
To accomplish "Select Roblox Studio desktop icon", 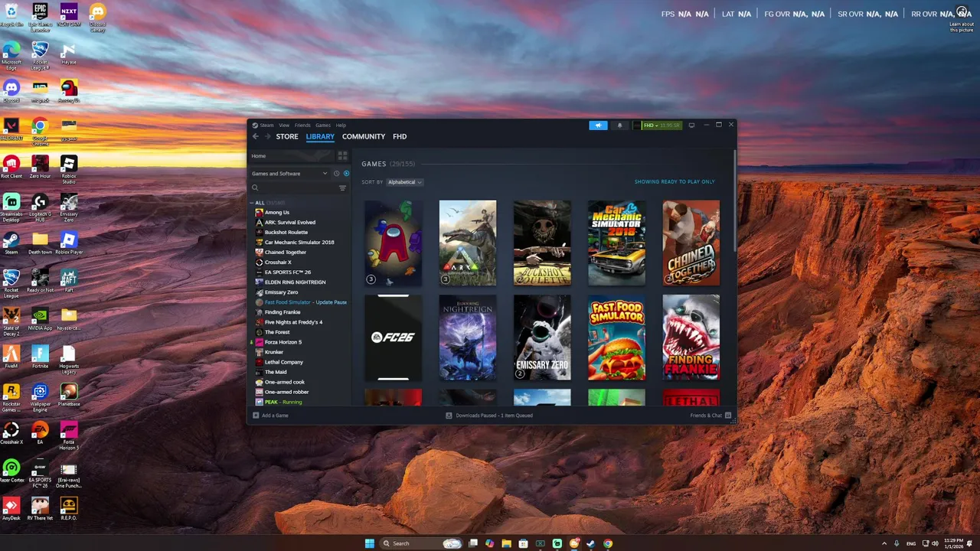I will click(69, 168).
